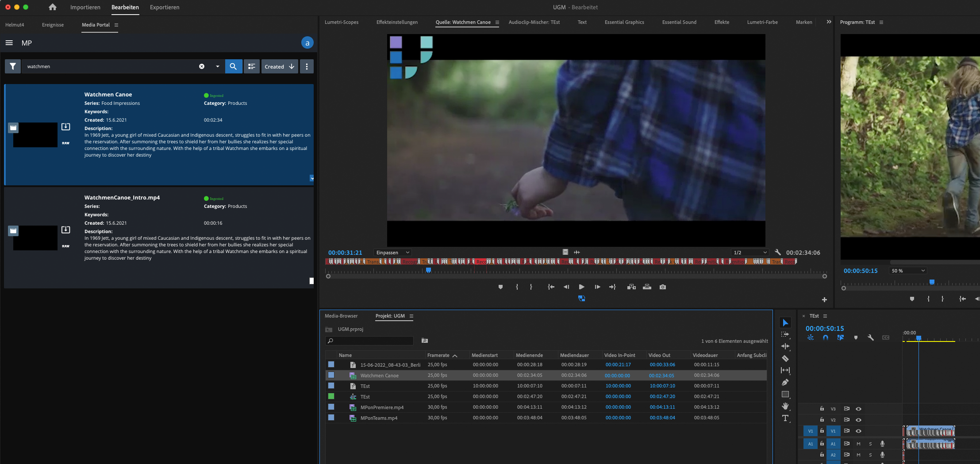Open the timeline settings wrench icon

coord(870,337)
